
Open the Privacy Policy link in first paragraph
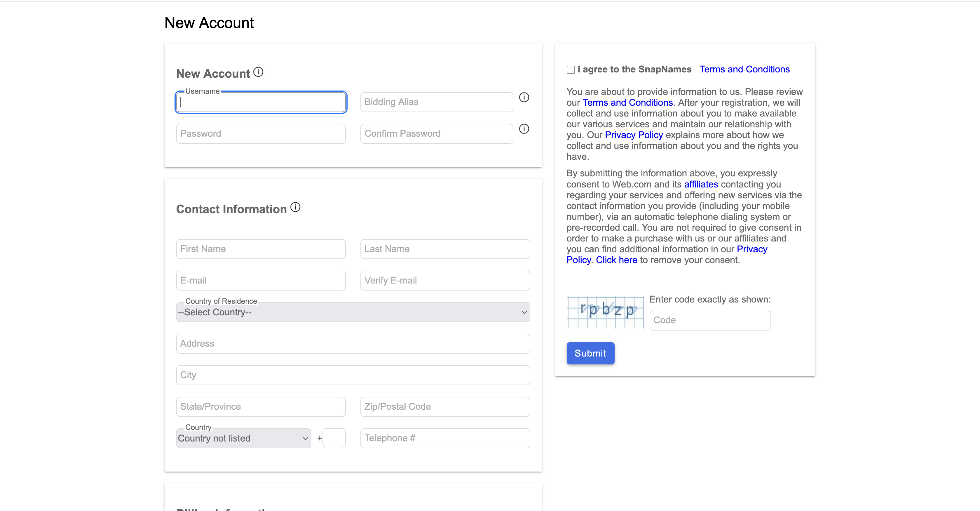pos(634,135)
